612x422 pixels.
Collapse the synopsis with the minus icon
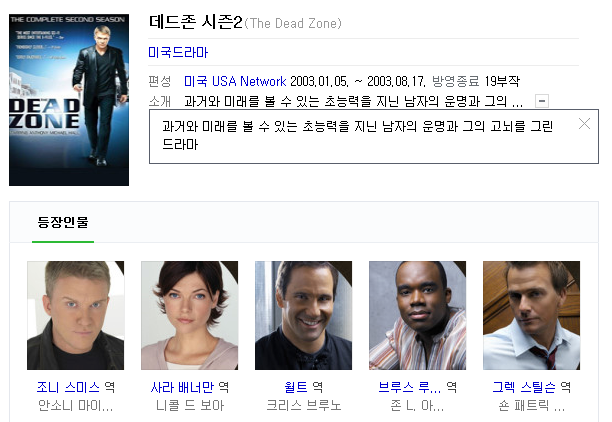click(x=542, y=101)
